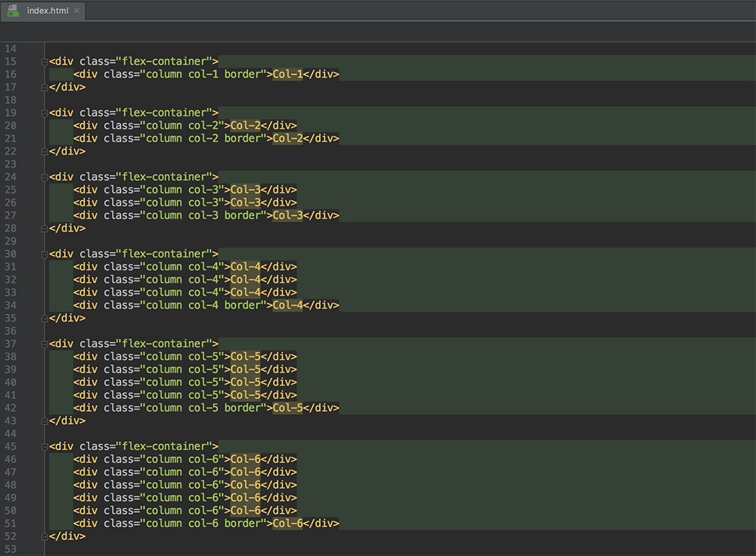Click fold end marker at line 35
The height and width of the screenshot is (556, 756).
coord(45,318)
